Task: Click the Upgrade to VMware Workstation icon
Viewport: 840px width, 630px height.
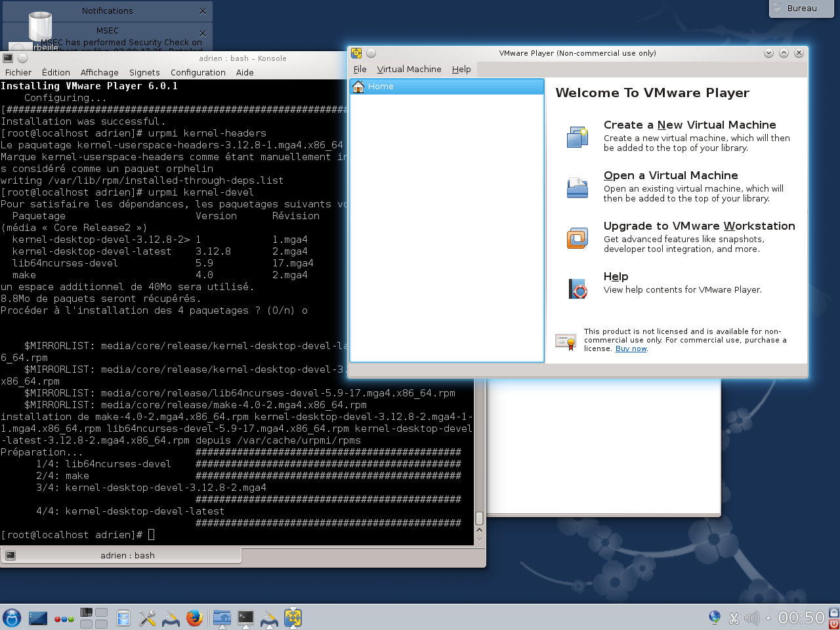Action: click(x=577, y=238)
